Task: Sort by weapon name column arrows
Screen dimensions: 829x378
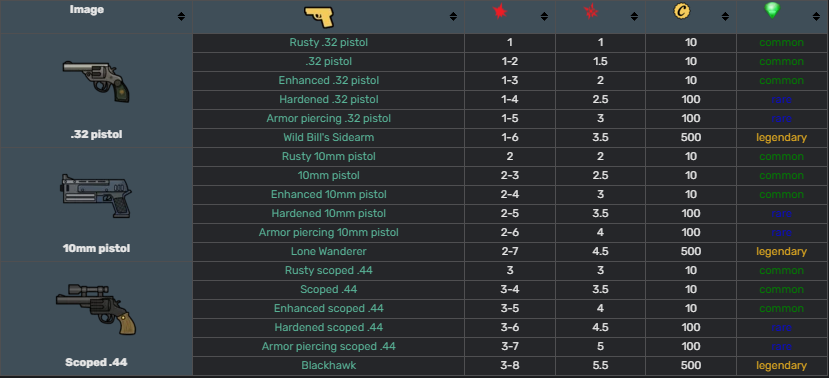Action: [453, 16]
